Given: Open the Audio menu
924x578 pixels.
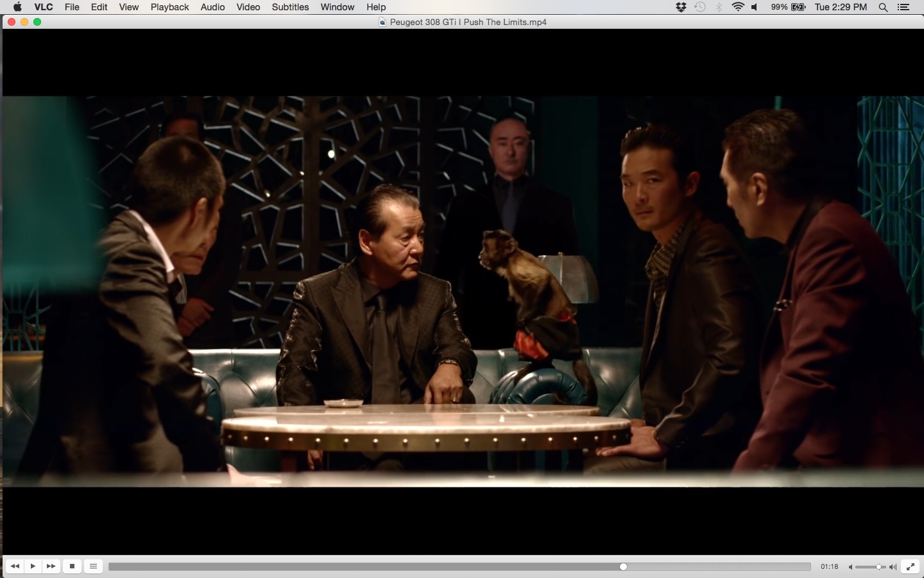Looking at the screenshot, I should 212,7.
